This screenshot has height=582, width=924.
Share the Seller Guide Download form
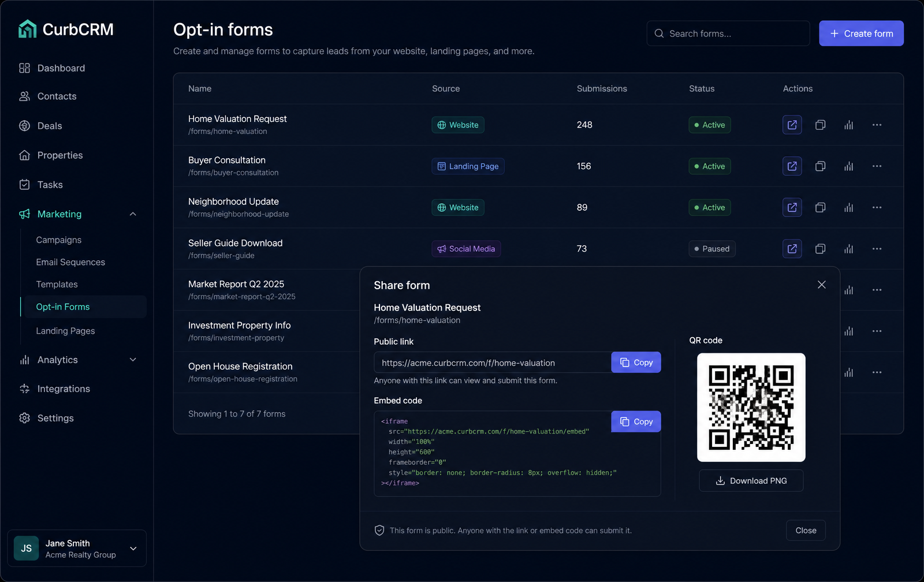click(x=792, y=249)
